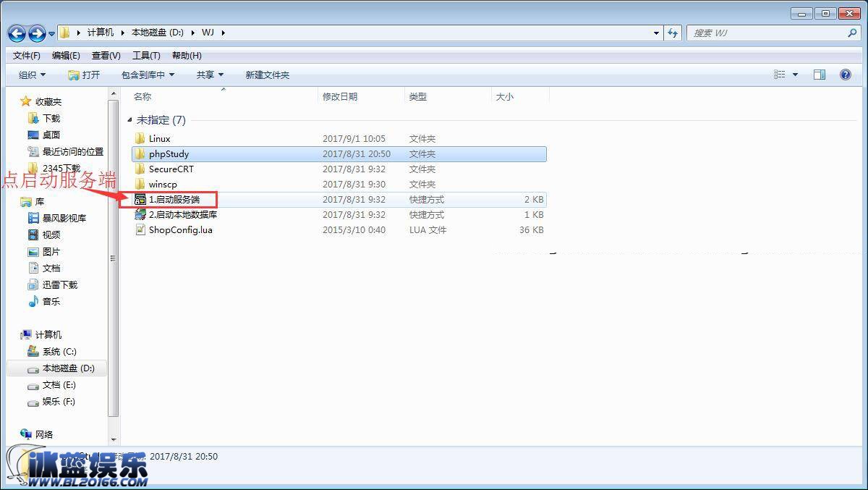Select 本地磁盘 (D:) in address breadcrumb

(x=157, y=33)
